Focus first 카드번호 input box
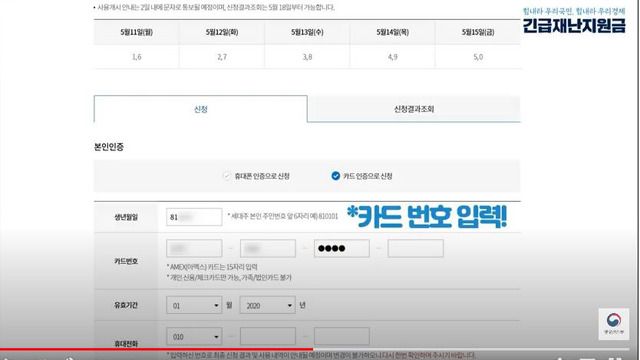 pyautogui.click(x=194, y=248)
